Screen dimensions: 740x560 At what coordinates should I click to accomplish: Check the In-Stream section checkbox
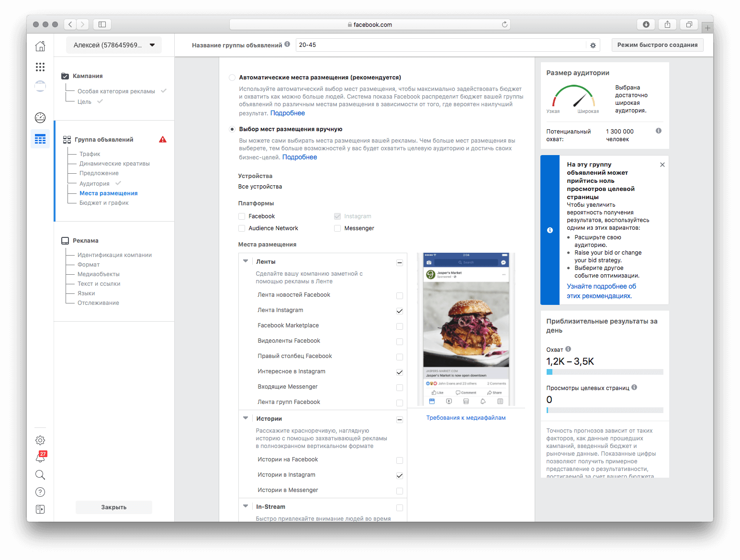click(400, 508)
